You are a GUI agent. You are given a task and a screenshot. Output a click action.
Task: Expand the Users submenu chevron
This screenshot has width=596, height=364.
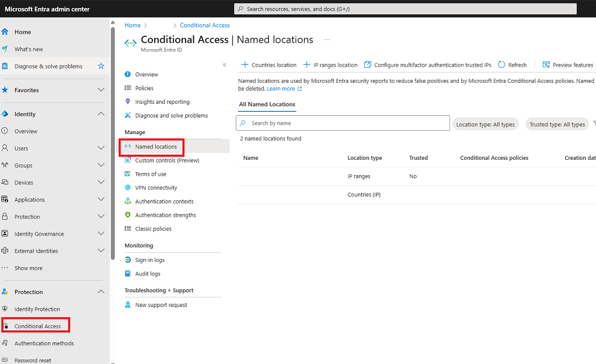[x=101, y=148]
